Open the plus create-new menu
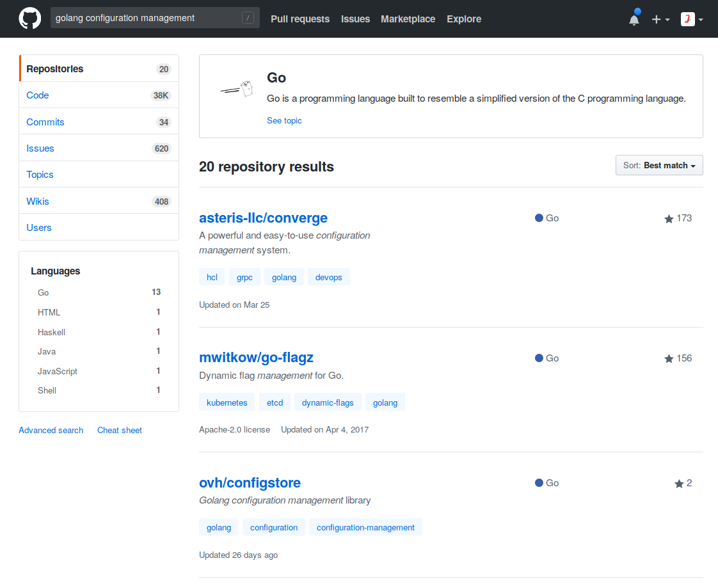This screenshot has width=718, height=588. (x=660, y=19)
